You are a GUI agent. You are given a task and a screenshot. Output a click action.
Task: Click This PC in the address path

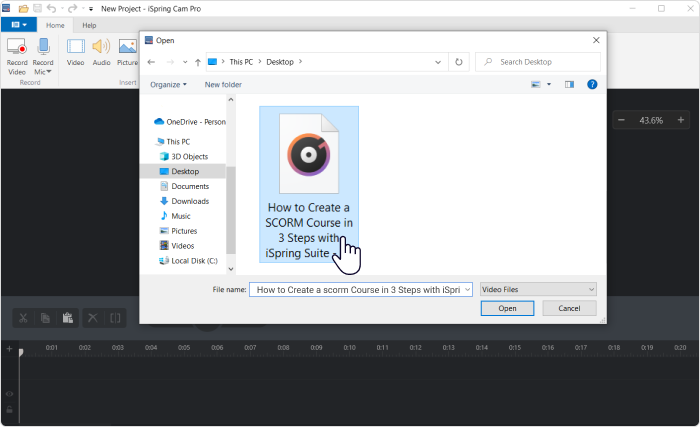tap(241, 62)
